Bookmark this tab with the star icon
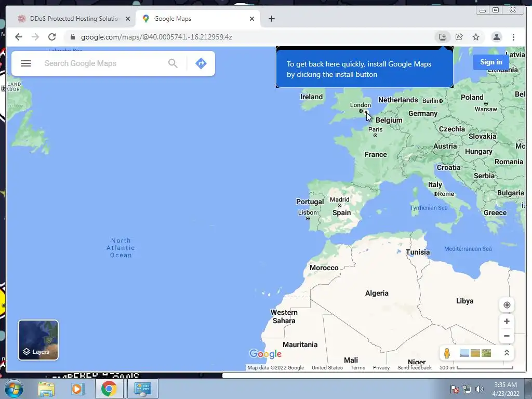The image size is (532, 399). click(x=476, y=37)
